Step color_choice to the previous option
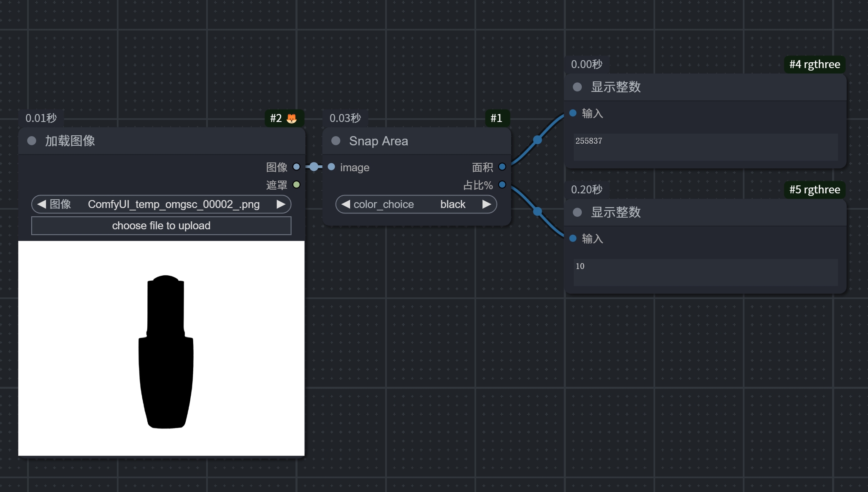 [x=346, y=204]
